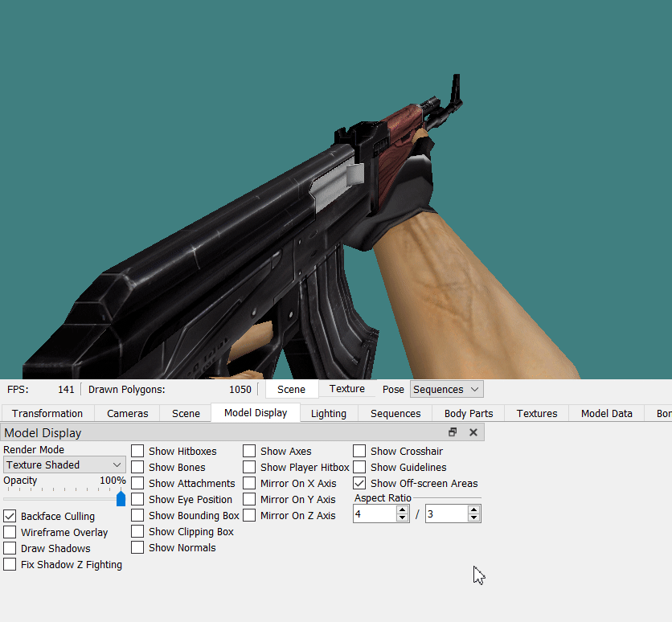Image resolution: width=672 pixels, height=622 pixels.
Task: Decrease aspect ratio height value
Action: click(x=473, y=518)
